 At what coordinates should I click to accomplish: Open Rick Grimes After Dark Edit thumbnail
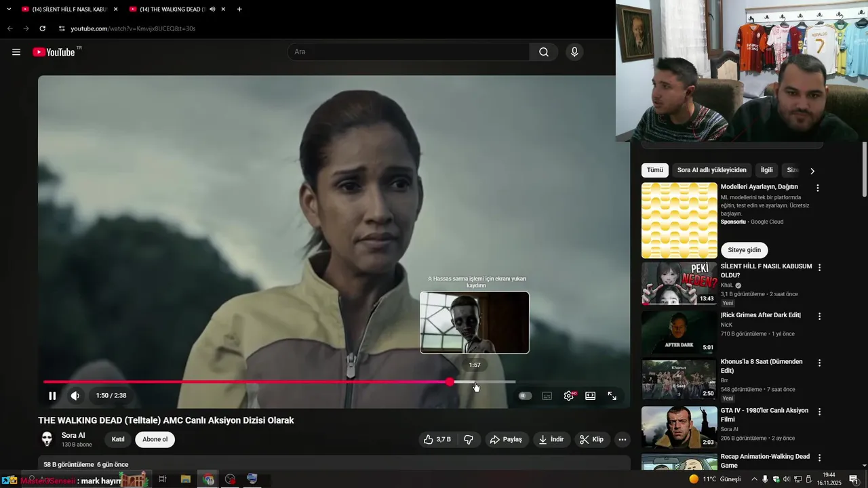pyautogui.click(x=679, y=332)
